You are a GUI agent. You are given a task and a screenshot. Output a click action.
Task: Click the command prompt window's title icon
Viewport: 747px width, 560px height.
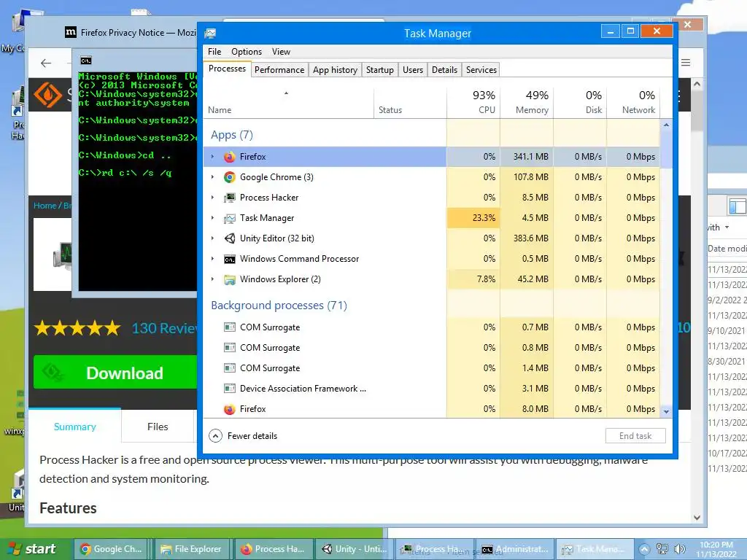tap(86, 61)
